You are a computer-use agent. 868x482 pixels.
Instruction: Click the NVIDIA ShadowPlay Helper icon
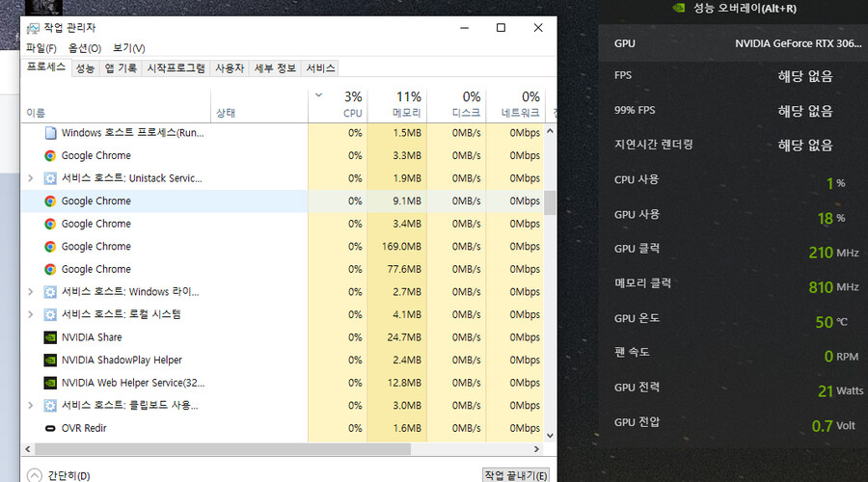point(50,360)
